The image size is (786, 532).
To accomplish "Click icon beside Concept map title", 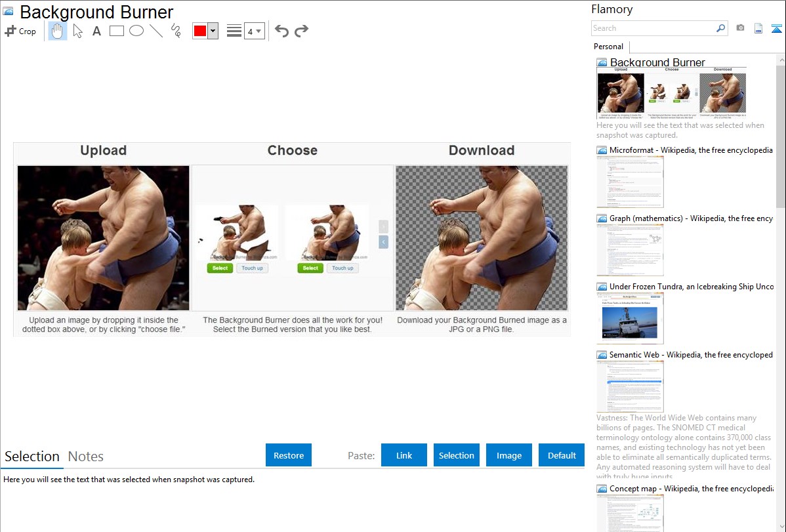I will (602, 488).
